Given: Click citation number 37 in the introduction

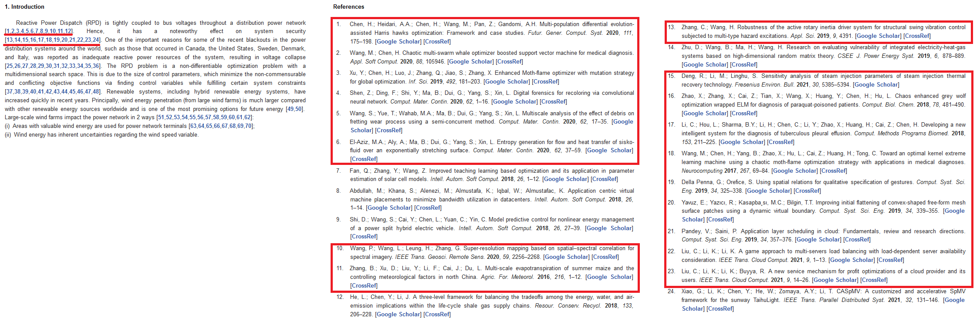Looking at the screenshot, I should (x=10, y=92).
